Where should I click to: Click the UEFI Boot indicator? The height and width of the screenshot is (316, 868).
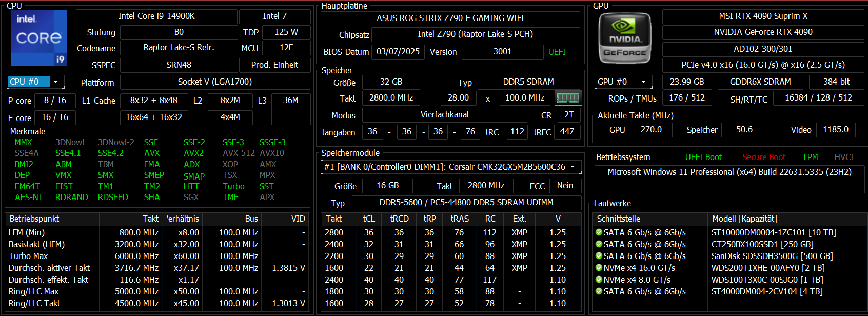click(x=703, y=157)
